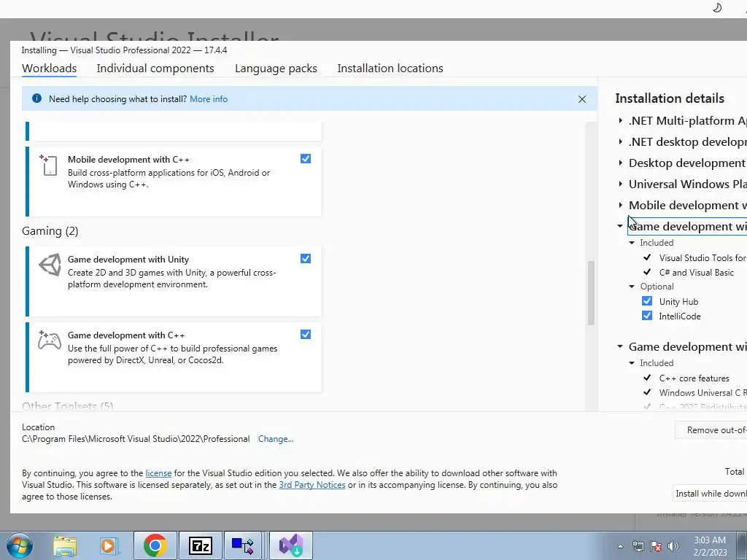Viewport: 747px width, 560px height.
Task: Uncheck Mobile development with C++ workload
Action: coord(306,158)
